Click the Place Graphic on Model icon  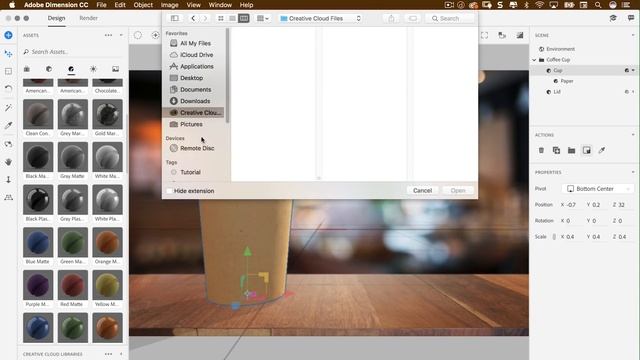[587, 150]
